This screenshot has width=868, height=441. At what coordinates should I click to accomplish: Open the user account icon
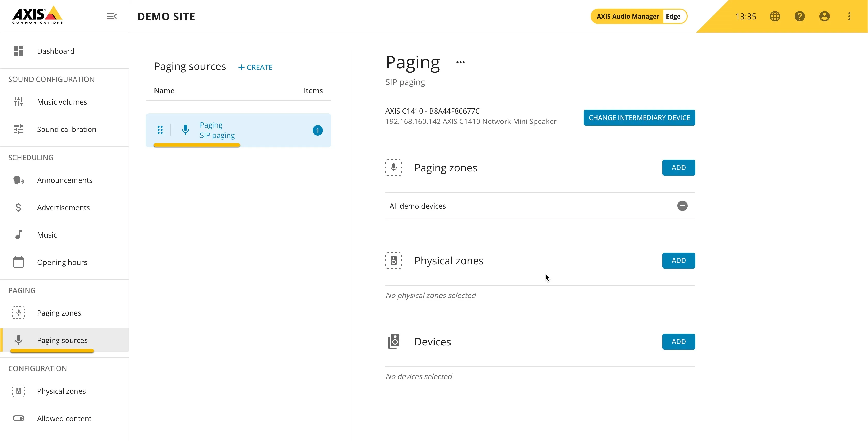click(825, 16)
